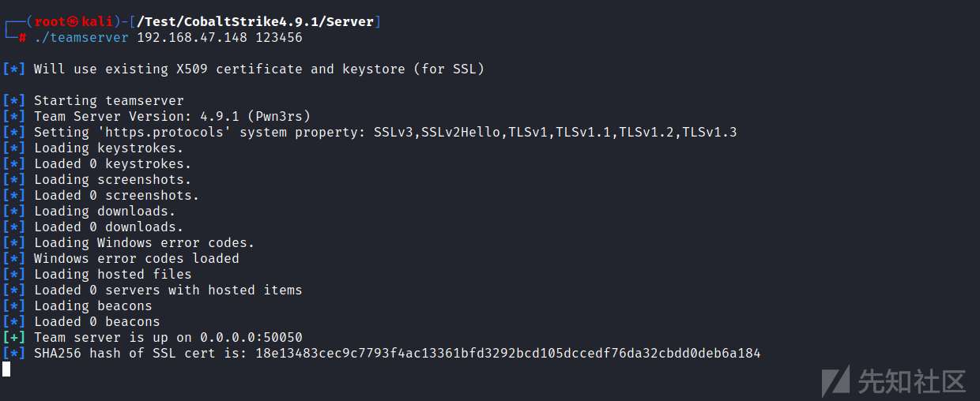The width and height of the screenshot is (980, 401).
Task: Click the watermark logo icon at bottom right
Action: [836, 380]
